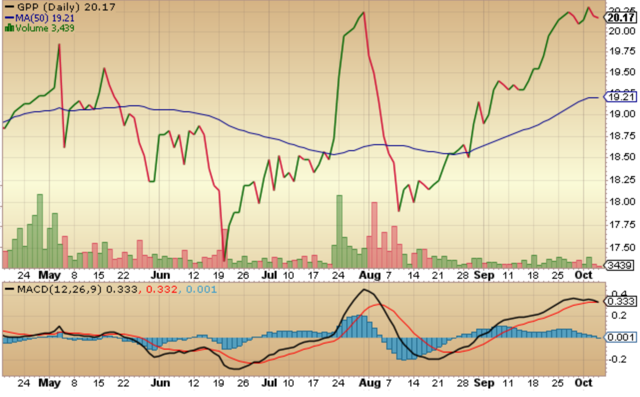Click 'Jul' on the MACD panel date axis
The width and height of the screenshot is (640, 397).
[x=269, y=383]
